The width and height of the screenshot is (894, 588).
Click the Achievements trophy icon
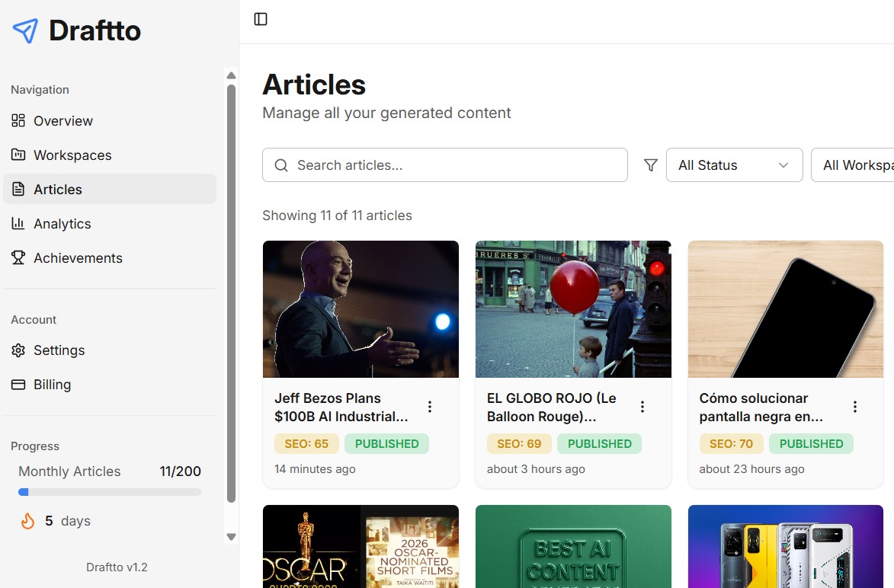point(18,257)
